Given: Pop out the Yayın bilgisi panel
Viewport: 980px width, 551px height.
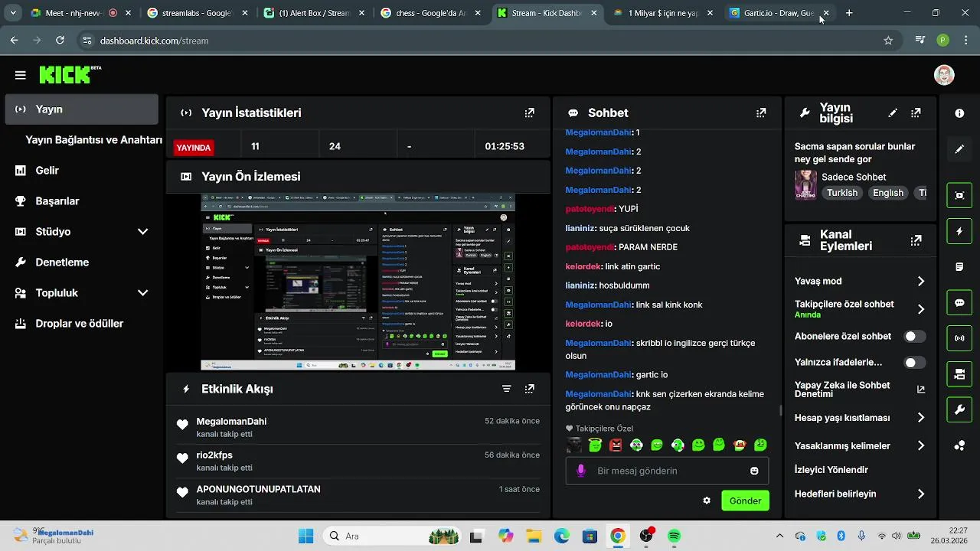Looking at the screenshot, I should [916, 112].
